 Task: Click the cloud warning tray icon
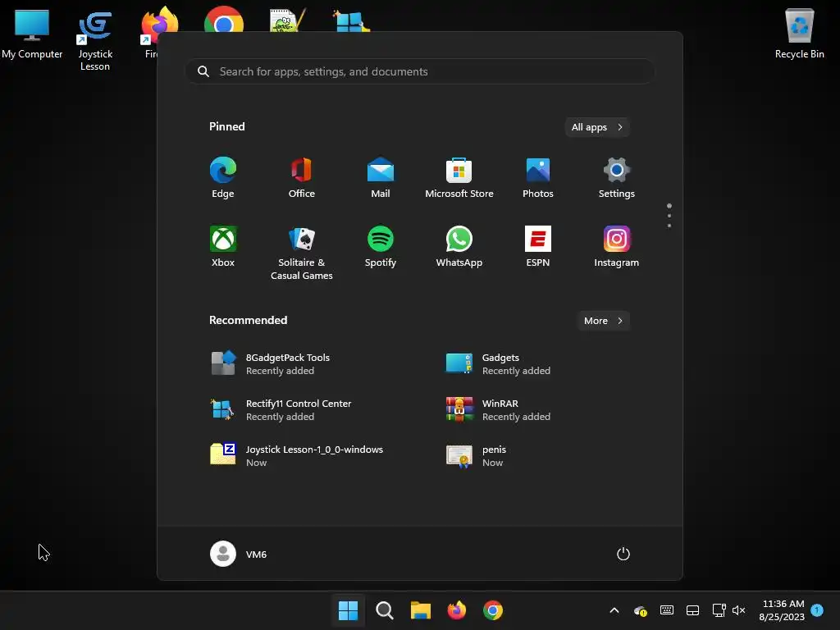(x=640, y=610)
